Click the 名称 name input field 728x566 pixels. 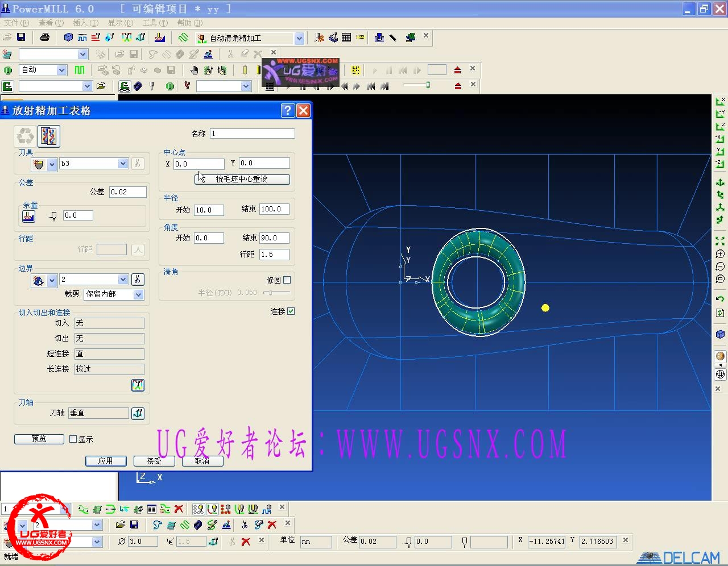coord(253,134)
